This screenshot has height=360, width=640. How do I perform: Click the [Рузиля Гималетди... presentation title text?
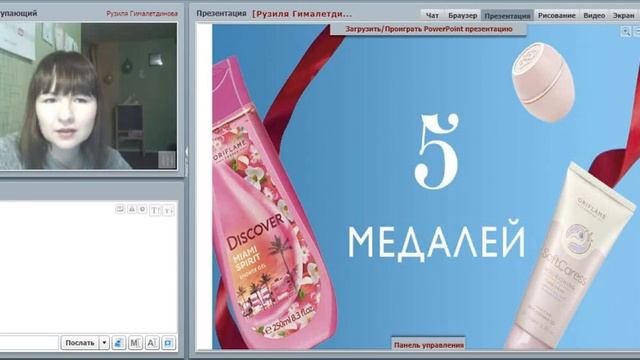click(x=302, y=14)
